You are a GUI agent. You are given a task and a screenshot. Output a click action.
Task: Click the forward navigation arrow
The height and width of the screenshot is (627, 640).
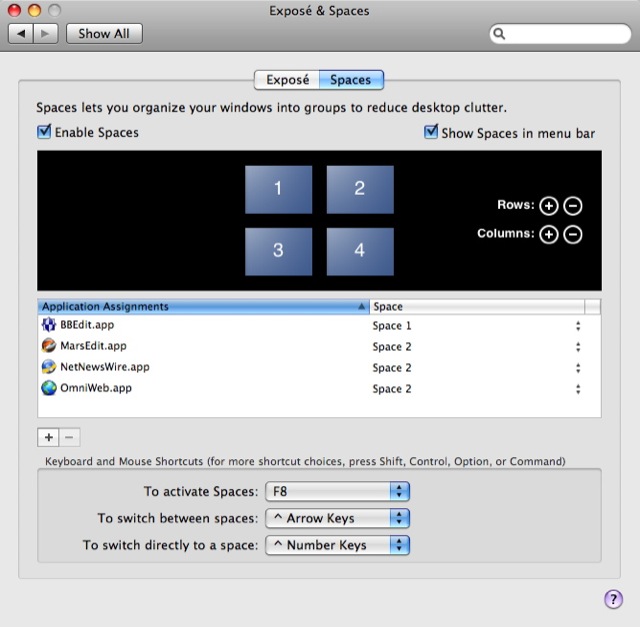(46, 33)
